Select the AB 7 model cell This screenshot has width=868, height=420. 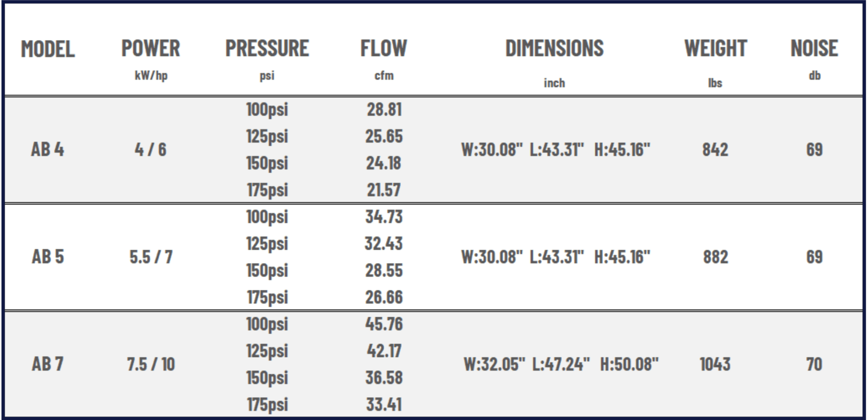47,364
